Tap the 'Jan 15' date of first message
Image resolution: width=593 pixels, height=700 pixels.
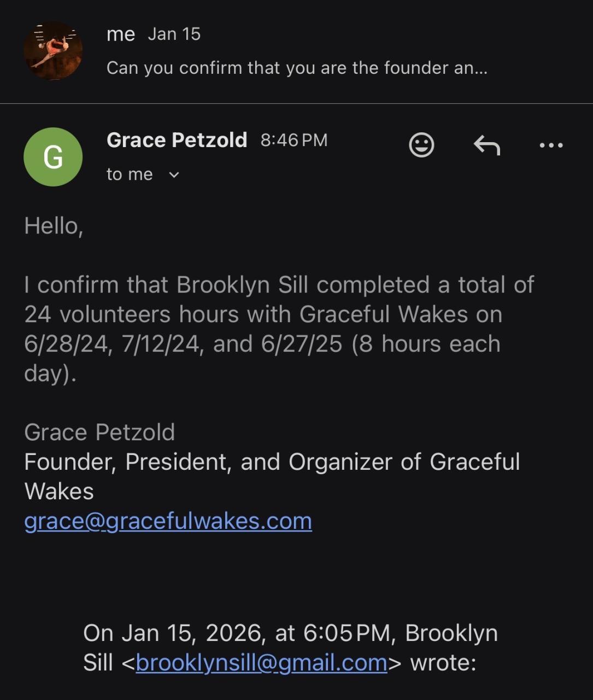tap(174, 34)
